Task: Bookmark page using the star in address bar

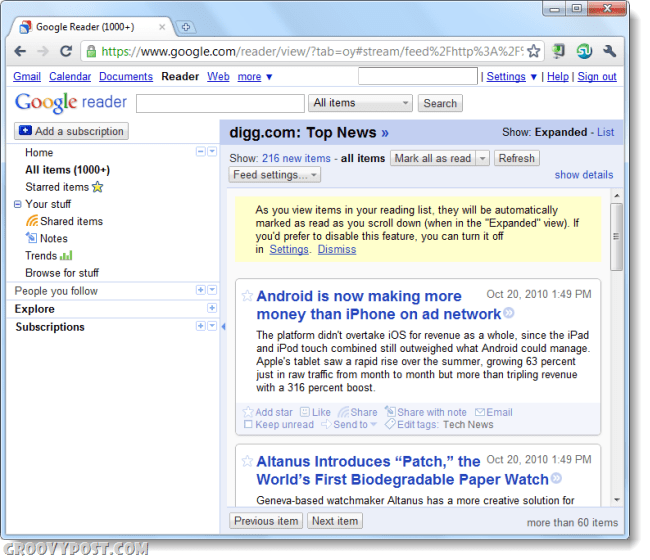Action: click(534, 51)
